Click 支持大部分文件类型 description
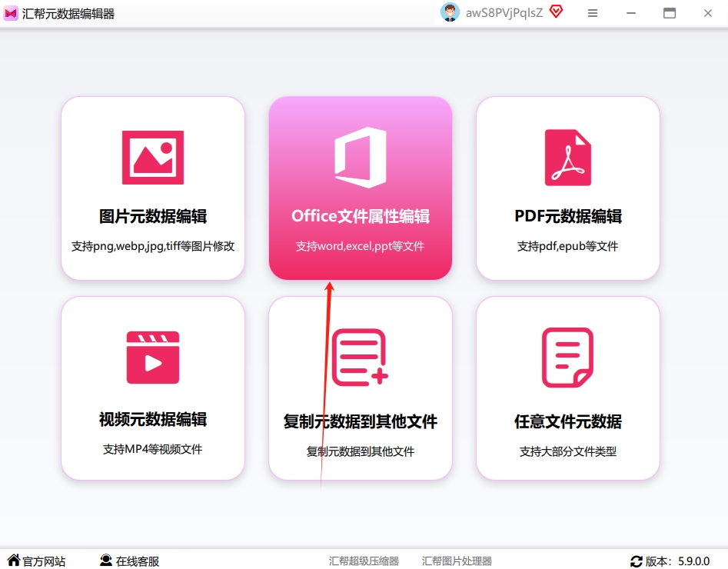This screenshot has height=569, width=728. coord(568,451)
